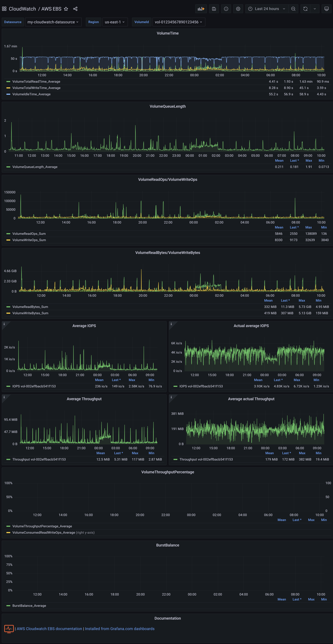This screenshot has height=644, width=333.
Task: Change color of VolumeIdleTime_Average swatch
Action: (8, 94)
